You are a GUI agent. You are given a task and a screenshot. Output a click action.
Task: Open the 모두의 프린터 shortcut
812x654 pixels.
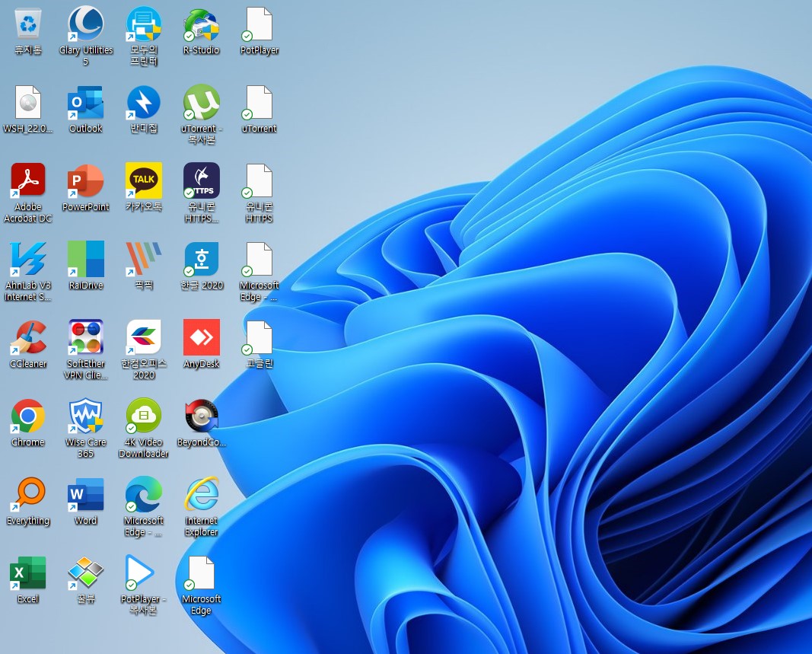(143, 24)
